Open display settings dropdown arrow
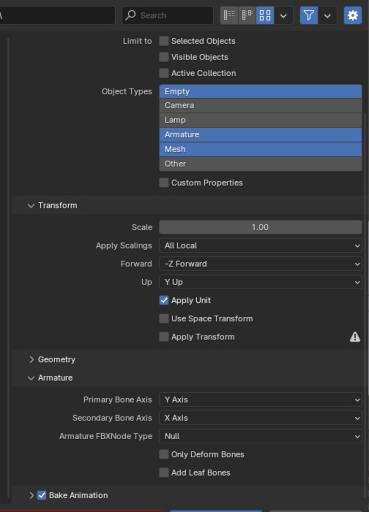This screenshot has width=369, height=512. 283,15
